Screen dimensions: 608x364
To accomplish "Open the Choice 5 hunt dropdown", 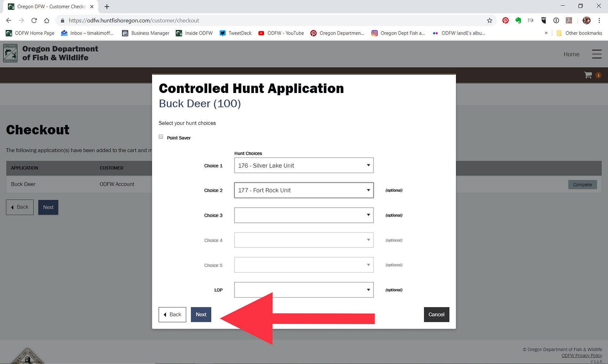I will pos(304,265).
